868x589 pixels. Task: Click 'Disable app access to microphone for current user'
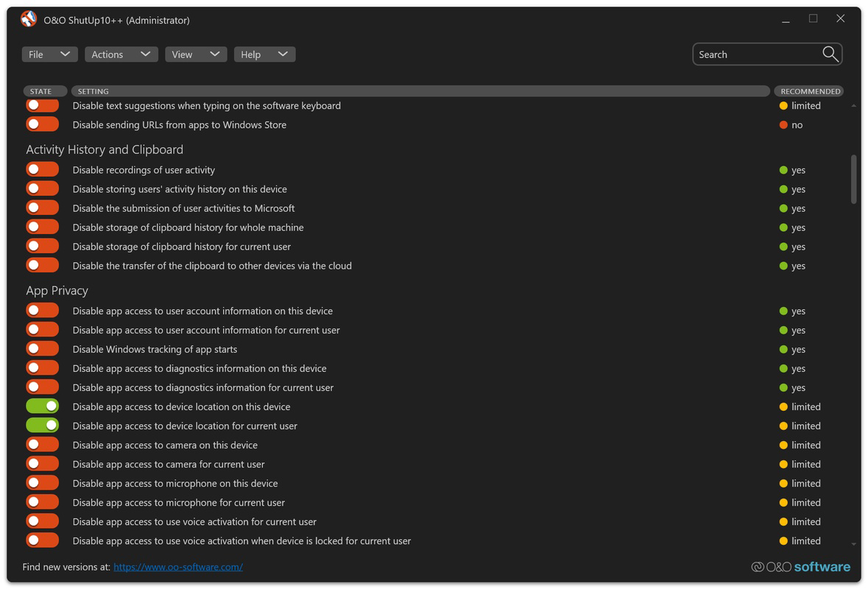coord(179,503)
